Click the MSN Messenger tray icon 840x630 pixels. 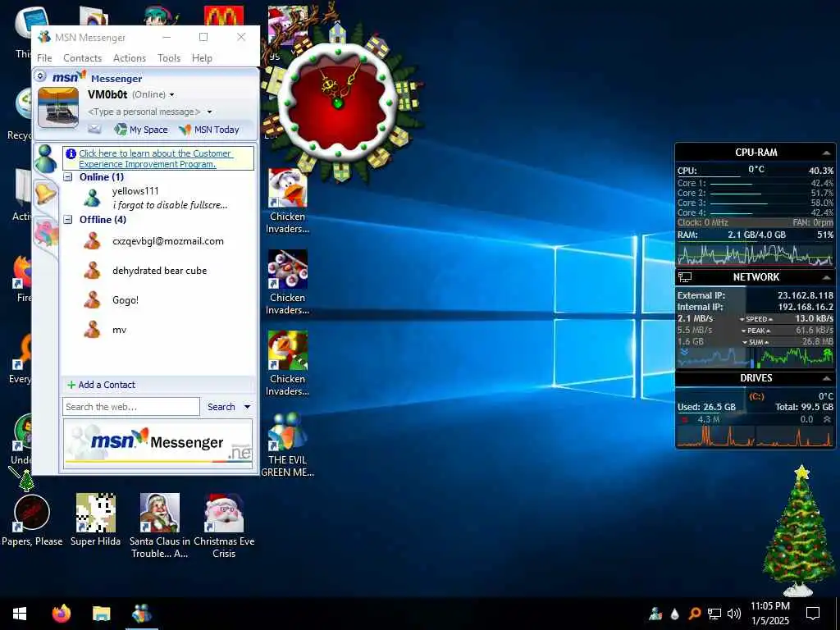click(655, 614)
